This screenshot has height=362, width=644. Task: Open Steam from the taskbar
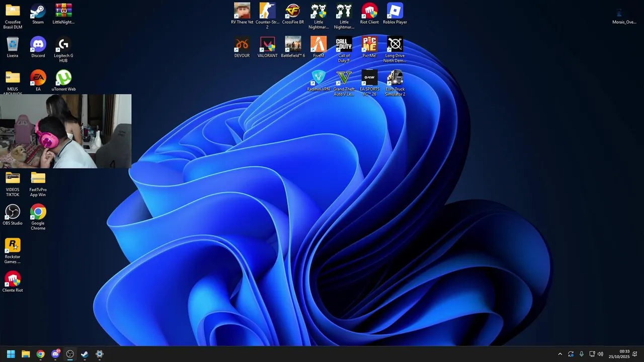coord(85,354)
